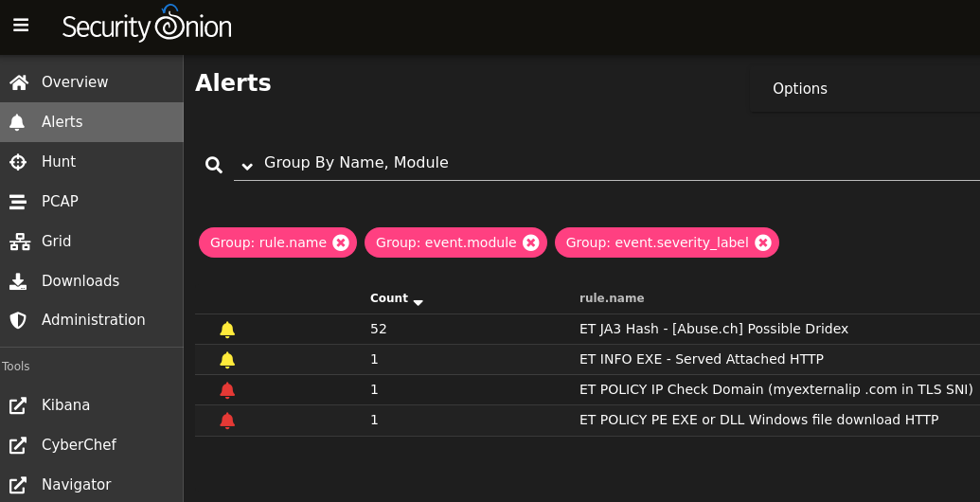Screen dimensions: 980x502
Task: Click the yellow bell for Possible Dridex alert
Action: point(227,330)
